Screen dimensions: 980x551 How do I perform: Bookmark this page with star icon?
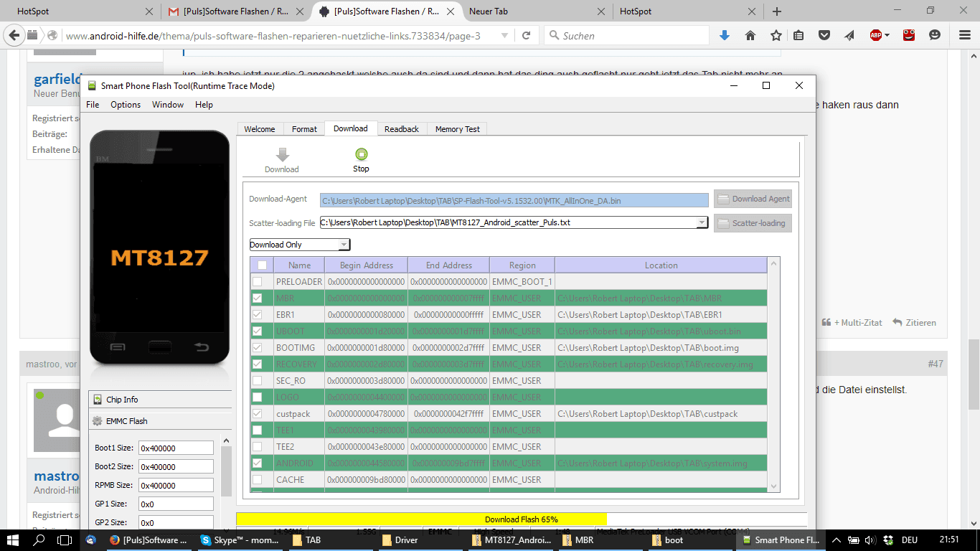pyautogui.click(x=776, y=35)
